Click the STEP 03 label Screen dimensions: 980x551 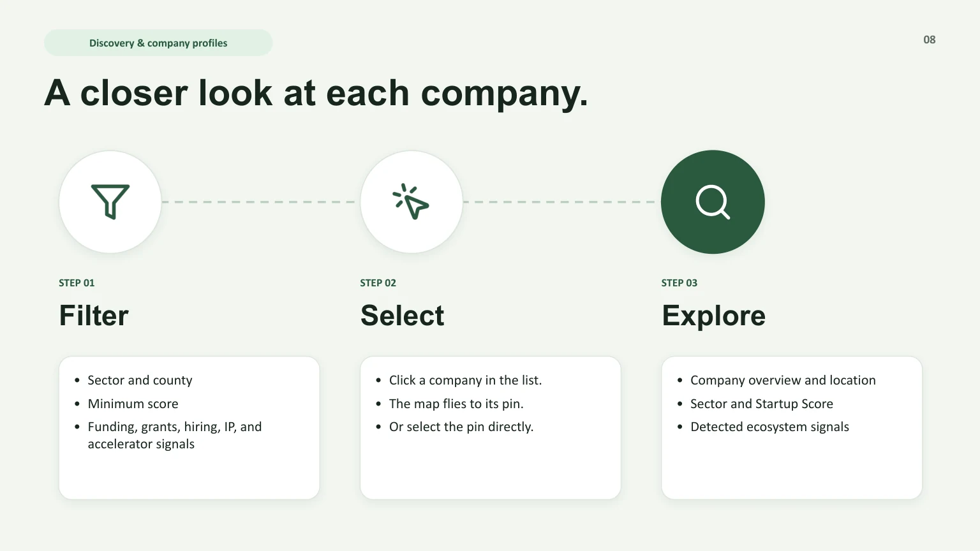pos(679,283)
